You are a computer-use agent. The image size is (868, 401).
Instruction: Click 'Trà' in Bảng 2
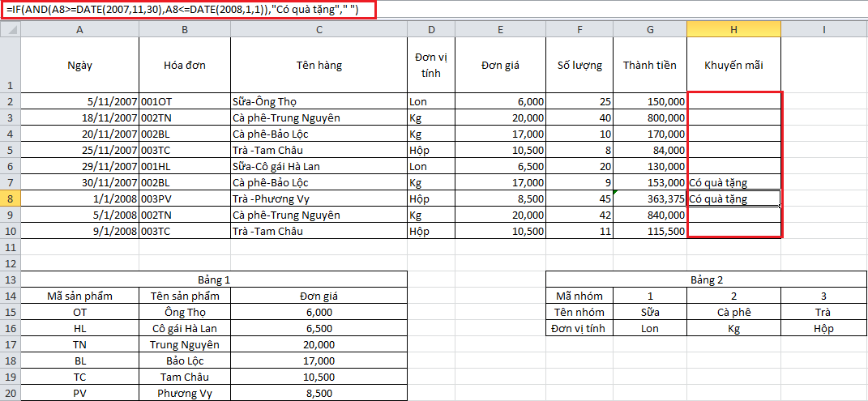coord(824,312)
